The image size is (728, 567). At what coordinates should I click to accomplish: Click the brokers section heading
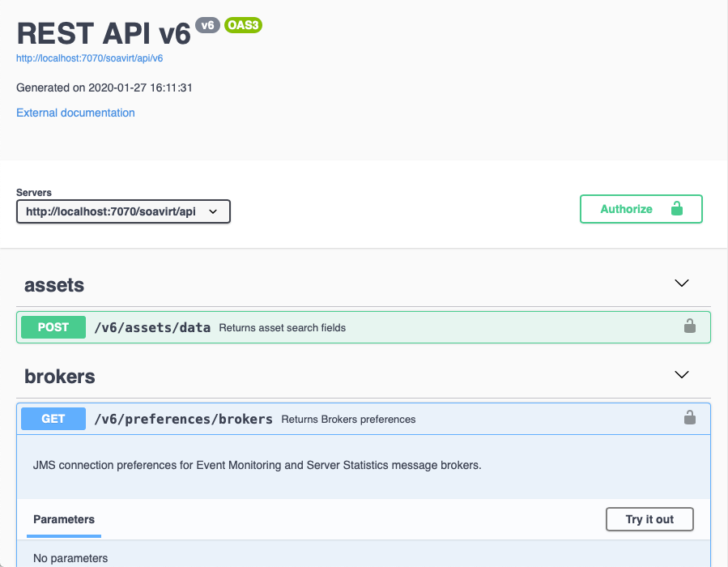point(60,377)
